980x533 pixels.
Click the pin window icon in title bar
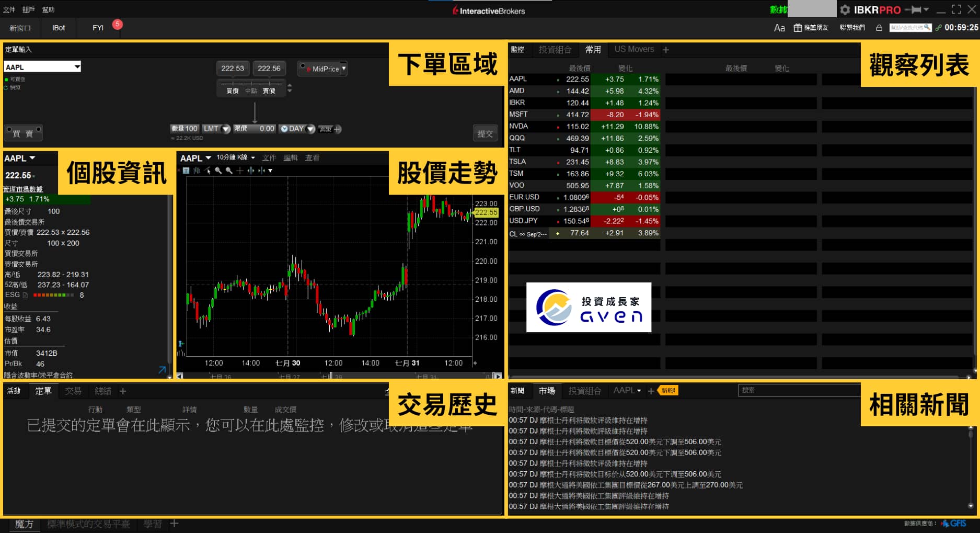pyautogui.click(x=913, y=9)
